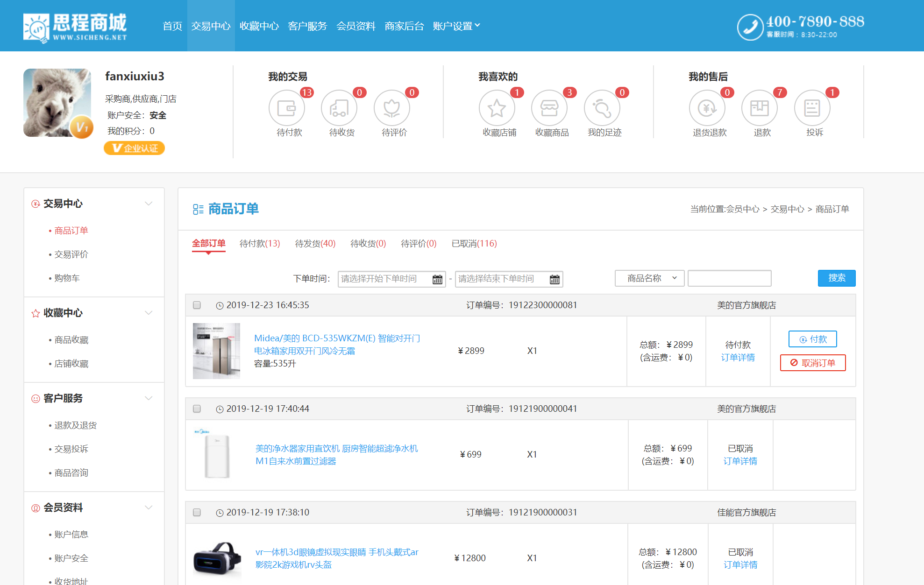The width and height of the screenshot is (924, 585).
Task: Open the 账户设置 dropdown menu
Action: [x=456, y=26]
